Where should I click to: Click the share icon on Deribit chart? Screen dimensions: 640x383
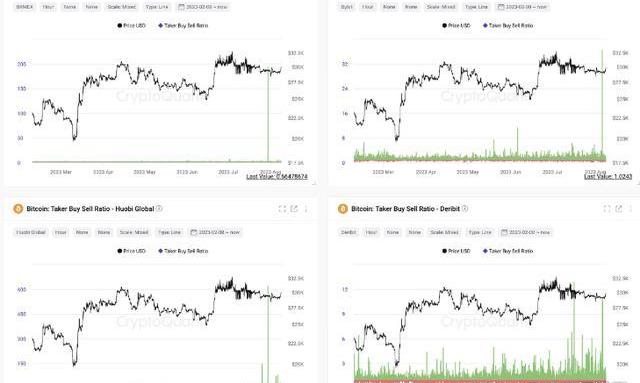coord(619,209)
